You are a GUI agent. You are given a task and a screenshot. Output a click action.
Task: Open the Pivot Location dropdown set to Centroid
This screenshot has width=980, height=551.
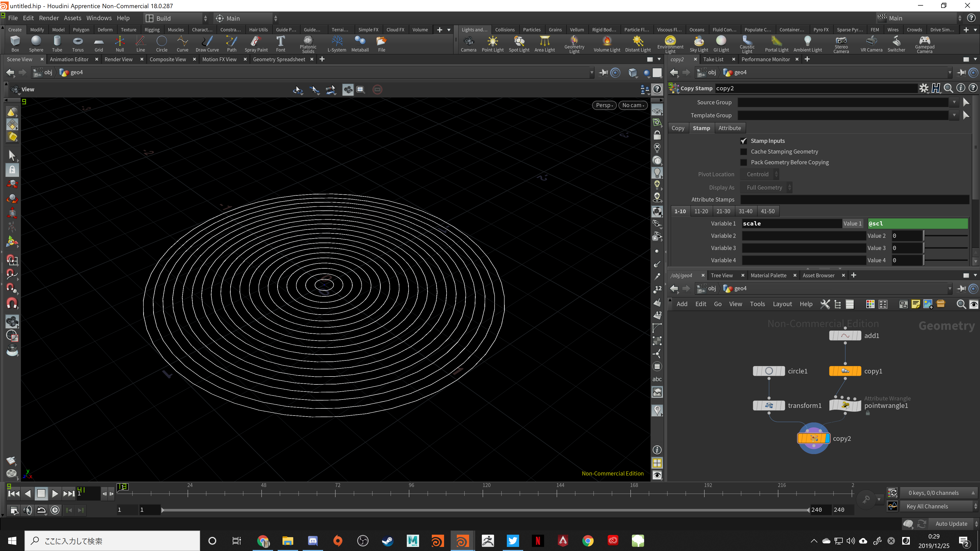point(760,174)
